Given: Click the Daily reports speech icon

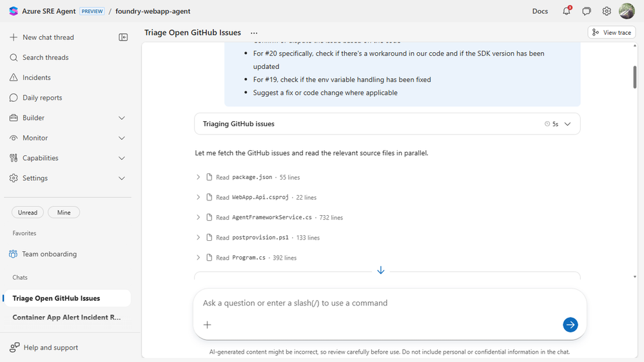Looking at the screenshot, I should [x=14, y=98].
